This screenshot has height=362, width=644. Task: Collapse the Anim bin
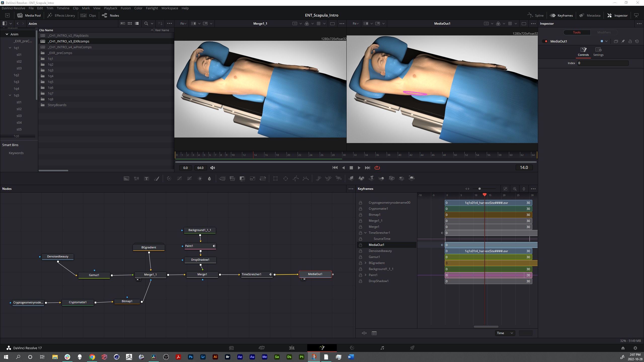coord(7,34)
